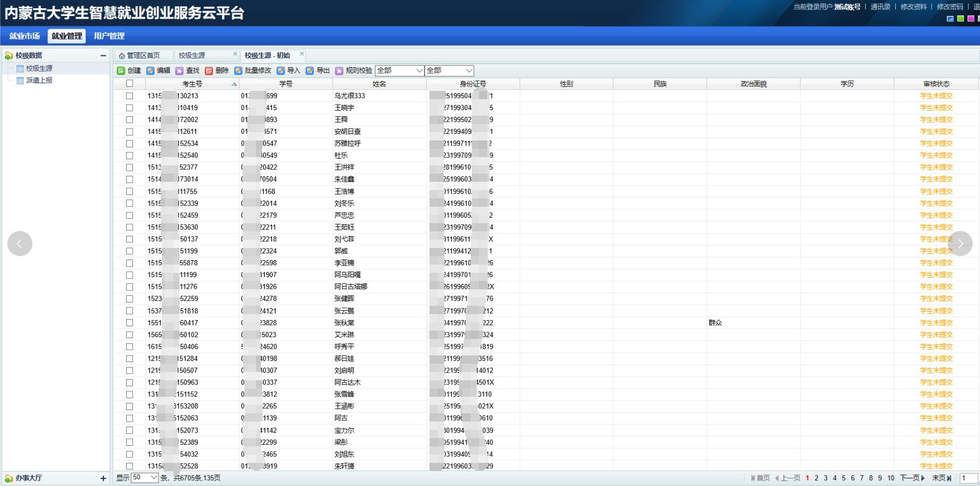
Task: Click the page number input field
Action: [x=970, y=478]
